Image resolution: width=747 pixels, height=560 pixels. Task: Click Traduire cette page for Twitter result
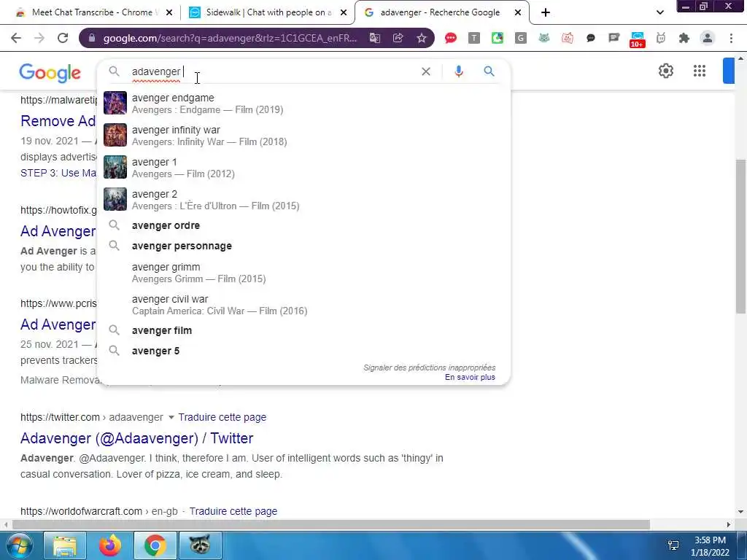click(222, 417)
